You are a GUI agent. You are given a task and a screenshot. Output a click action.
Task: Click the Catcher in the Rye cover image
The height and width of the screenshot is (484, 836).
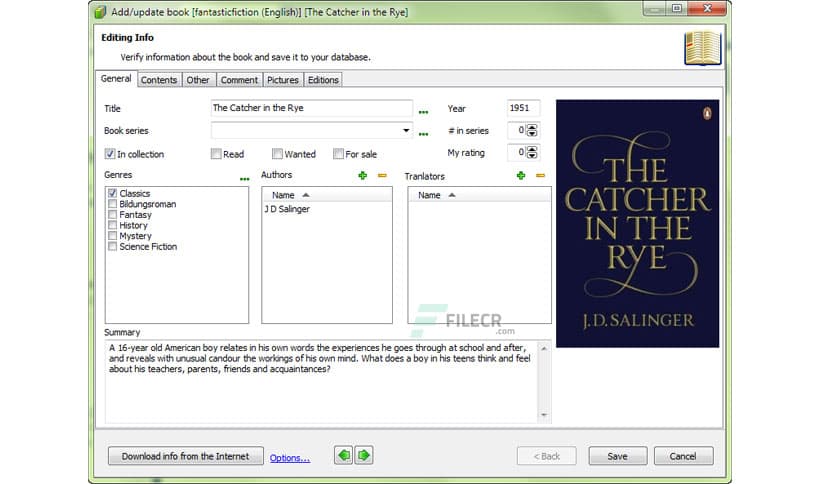[x=638, y=223]
